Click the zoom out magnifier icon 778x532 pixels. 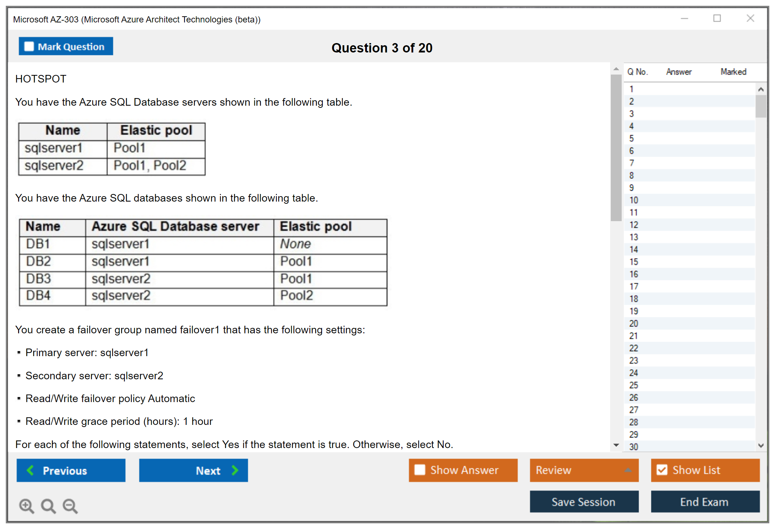[70, 506]
